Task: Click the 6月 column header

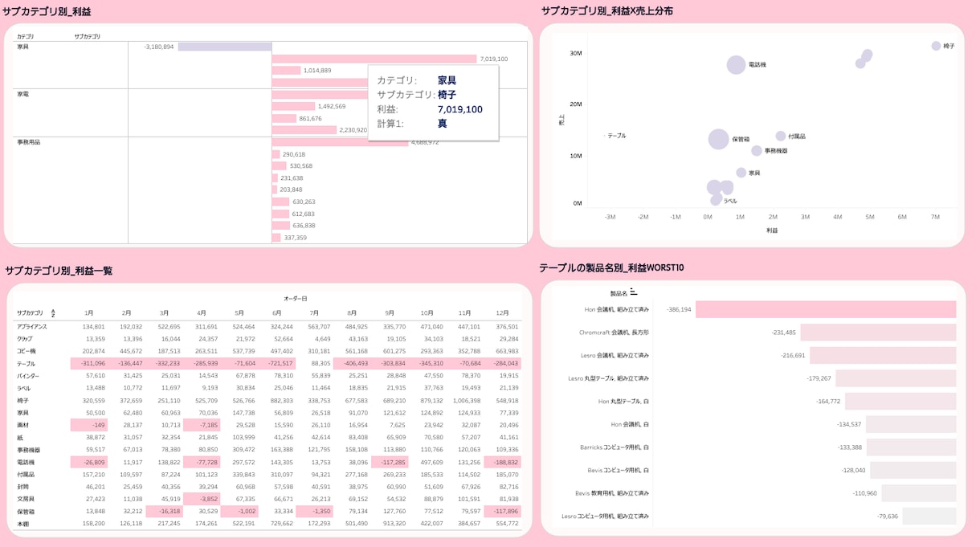Action: (x=276, y=312)
